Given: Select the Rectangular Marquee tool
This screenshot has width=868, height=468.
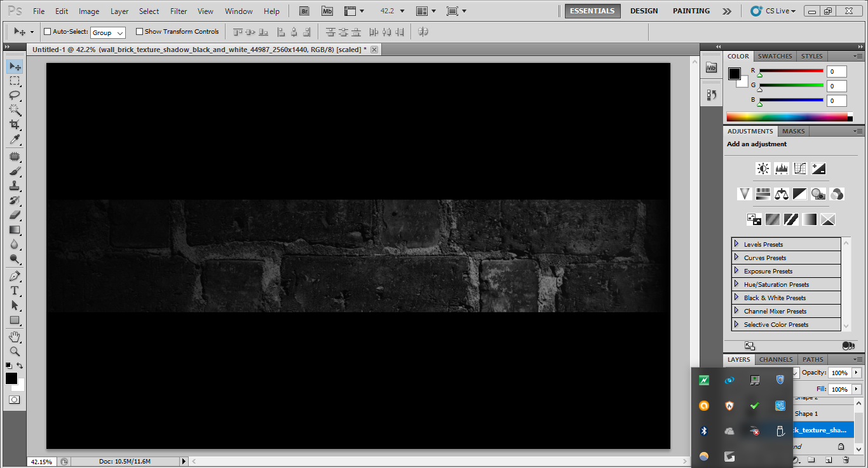Looking at the screenshot, I should tap(15, 81).
